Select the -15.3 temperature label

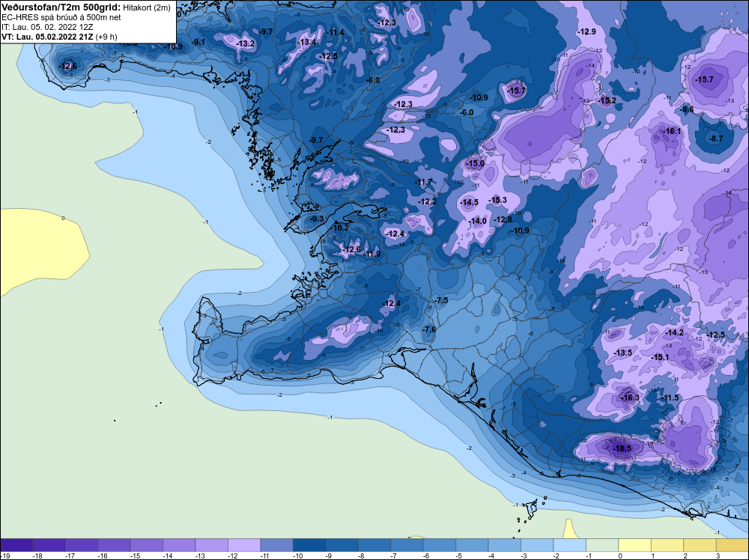pos(497,200)
